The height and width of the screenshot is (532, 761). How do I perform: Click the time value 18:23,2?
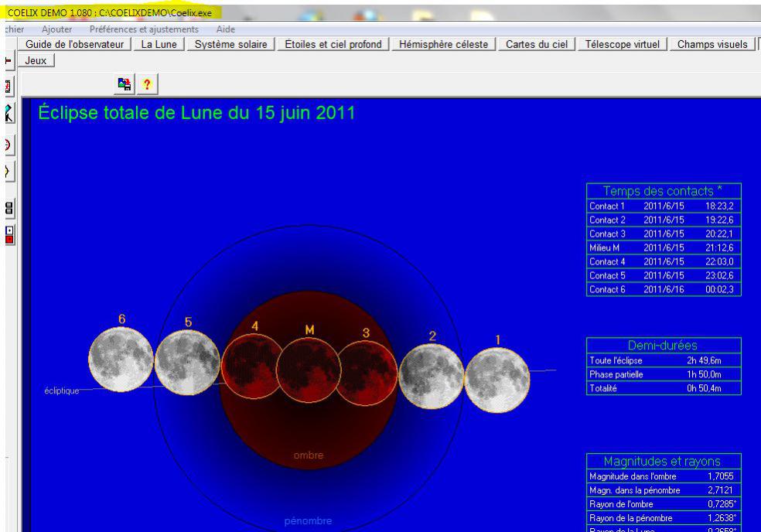pos(719,206)
